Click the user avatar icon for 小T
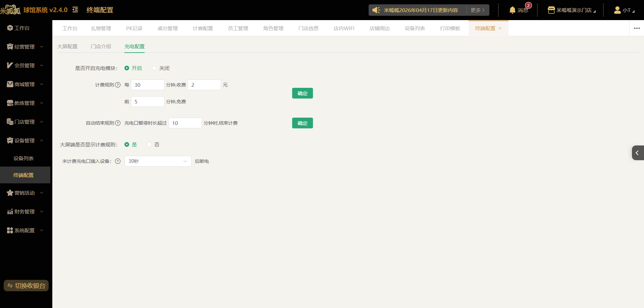The height and width of the screenshot is (308, 644). click(x=617, y=10)
